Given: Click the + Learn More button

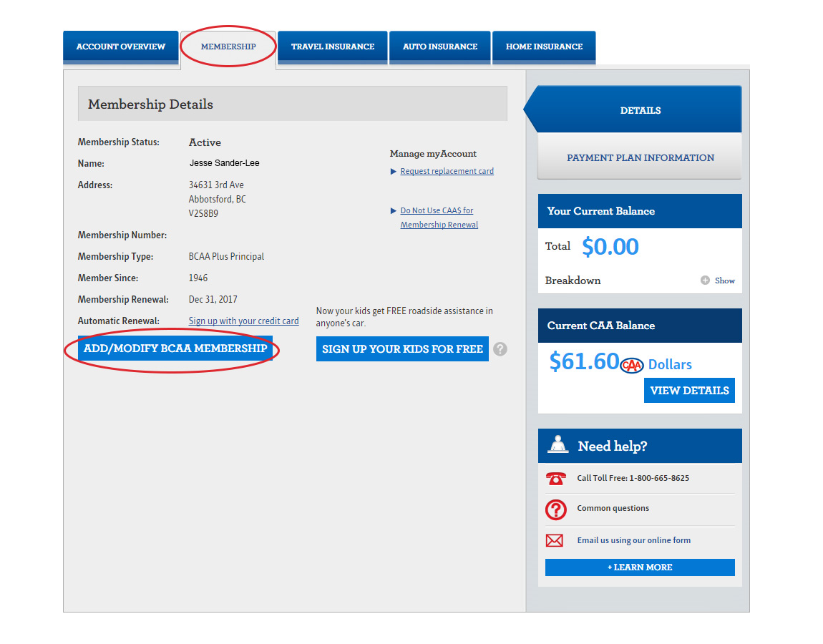Looking at the screenshot, I should [640, 567].
